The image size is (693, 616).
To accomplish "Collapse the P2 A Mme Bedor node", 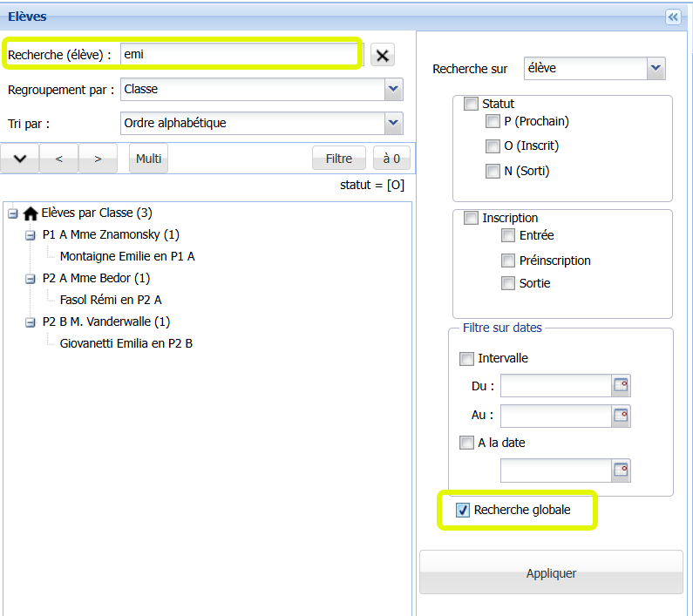I will [30, 279].
